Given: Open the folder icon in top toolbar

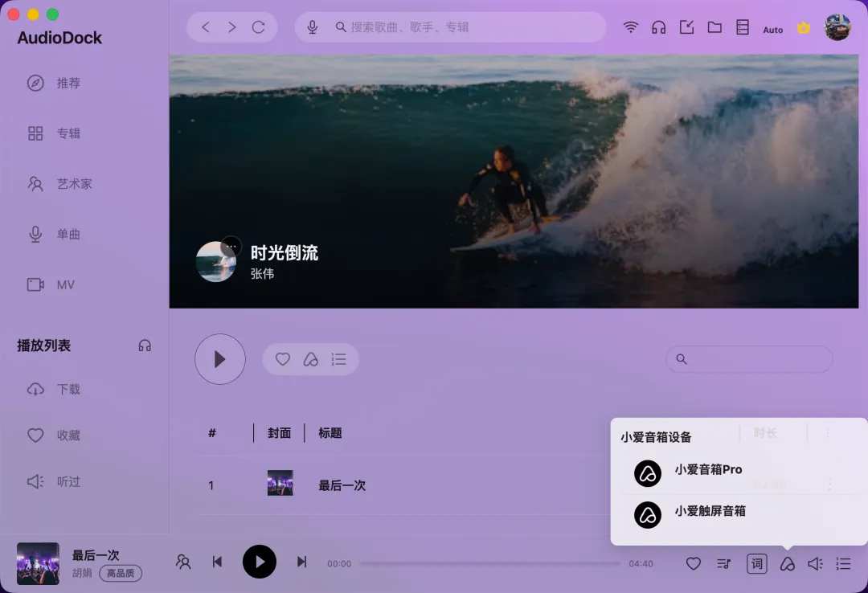Looking at the screenshot, I should 714,27.
